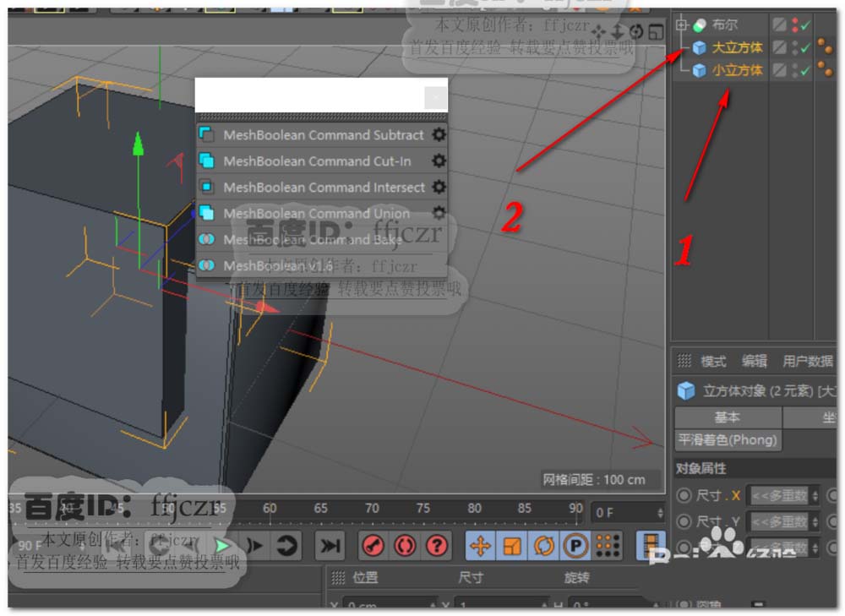Select the 小立方体 object in the tree
Viewport: 845px width, 616px height.
tap(737, 71)
